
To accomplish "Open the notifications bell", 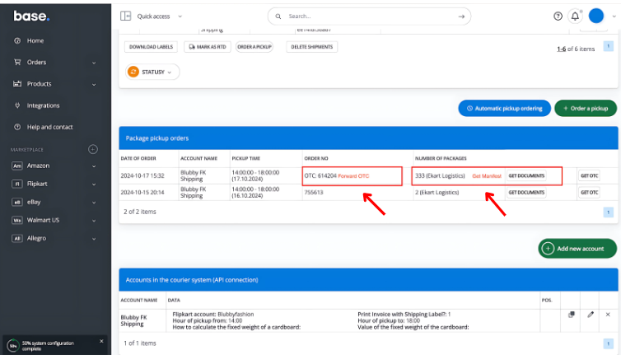I will tap(575, 16).
